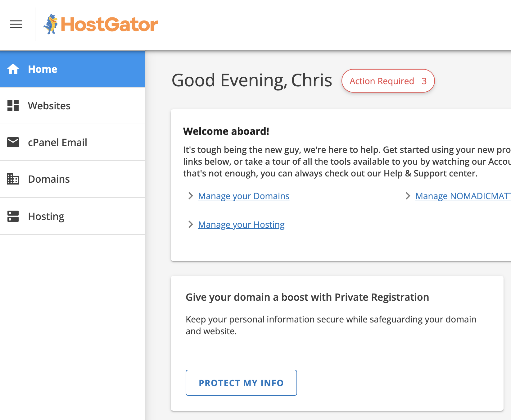Select the Home house icon
511x420 pixels.
pyautogui.click(x=13, y=69)
